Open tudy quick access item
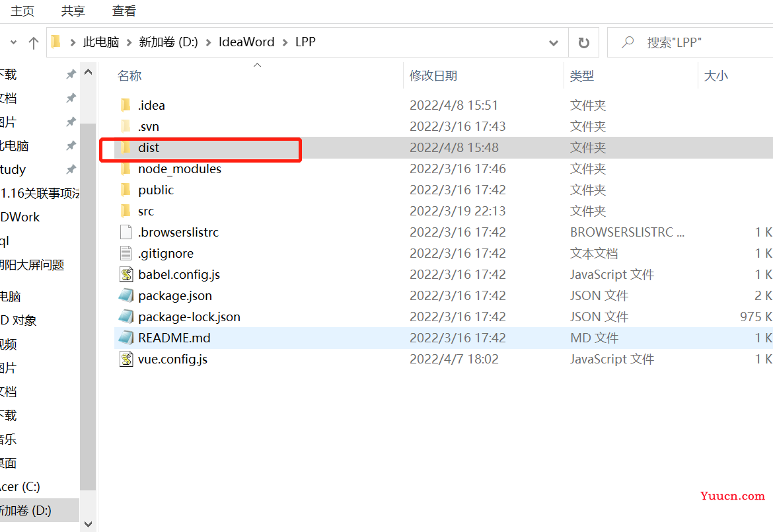 pyautogui.click(x=13, y=170)
